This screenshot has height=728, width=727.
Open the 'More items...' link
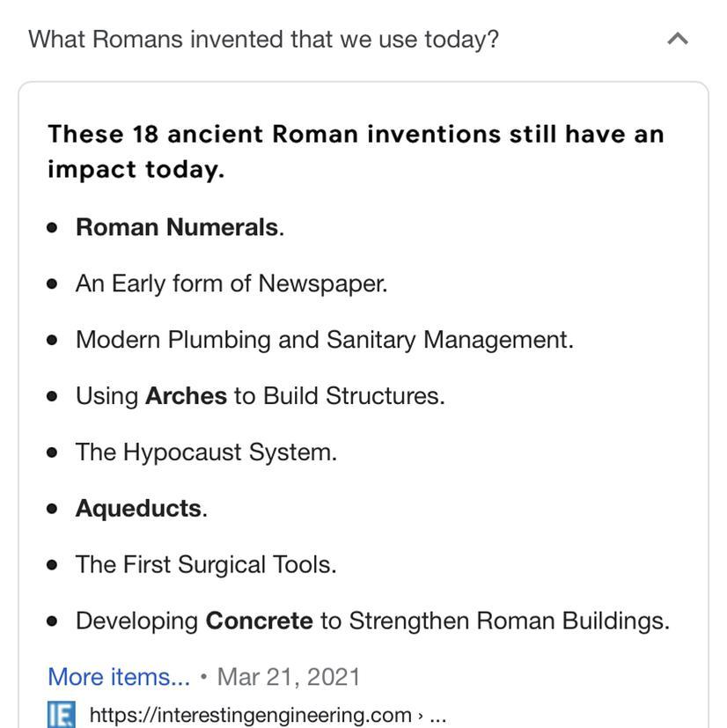point(119,676)
